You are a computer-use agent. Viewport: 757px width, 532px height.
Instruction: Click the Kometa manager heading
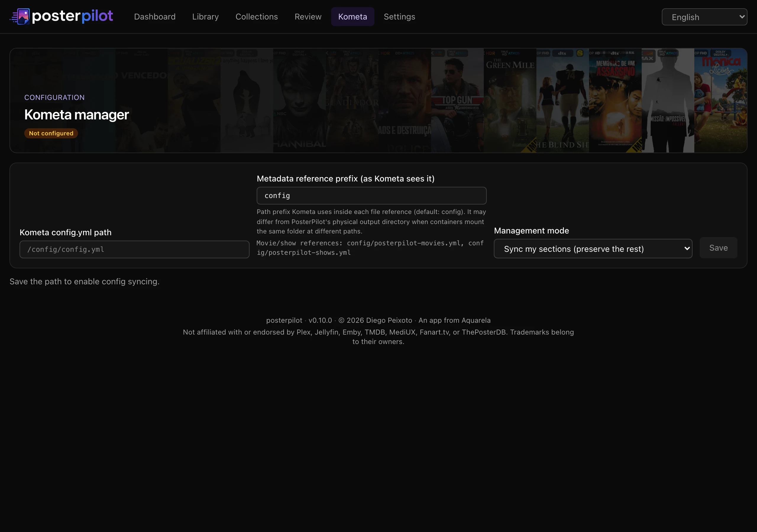coord(77,115)
